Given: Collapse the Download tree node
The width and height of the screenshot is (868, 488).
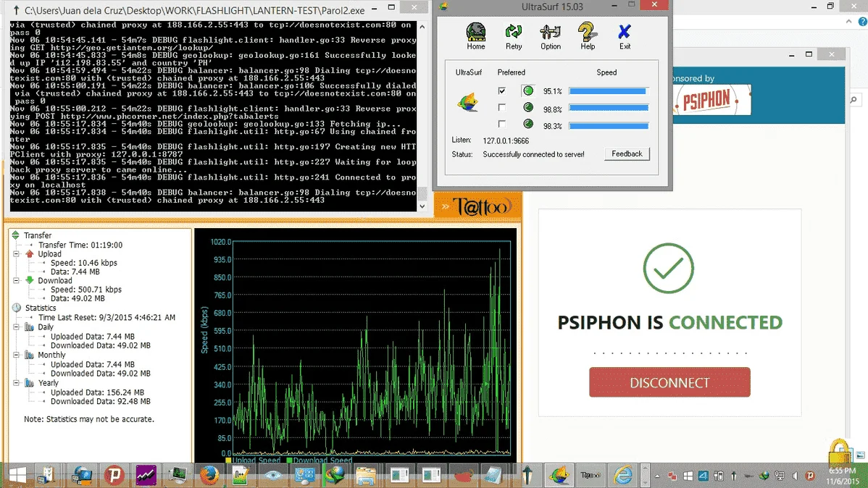Looking at the screenshot, I should pos(17,280).
